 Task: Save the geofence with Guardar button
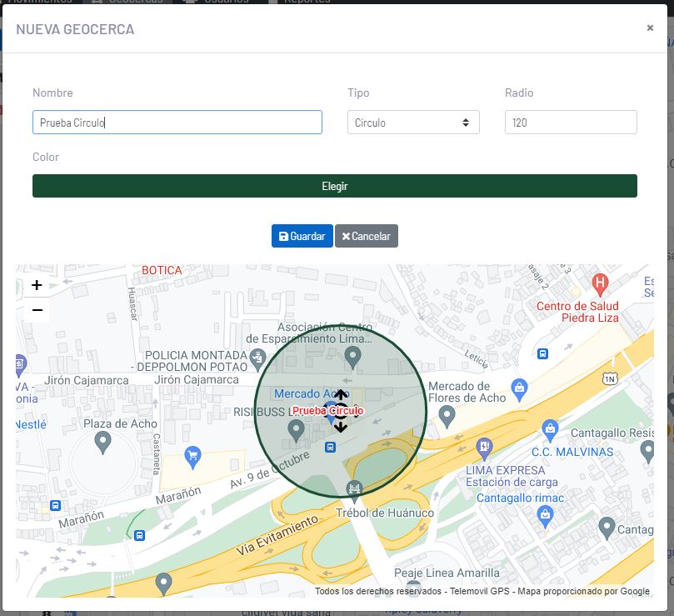[x=302, y=236]
